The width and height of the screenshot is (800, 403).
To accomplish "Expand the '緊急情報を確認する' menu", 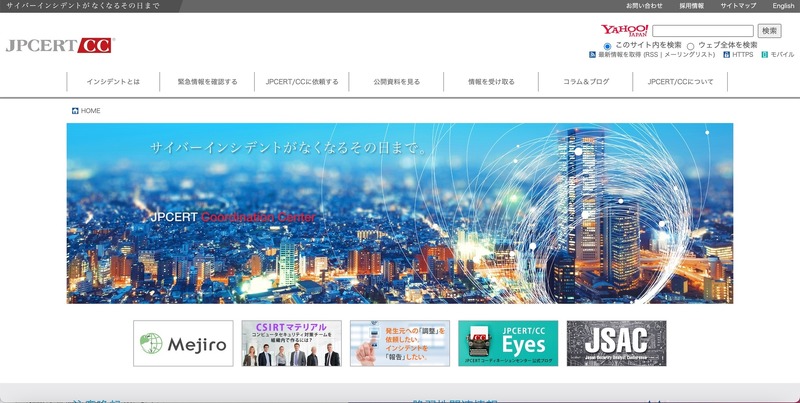I will tap(207, 82).
